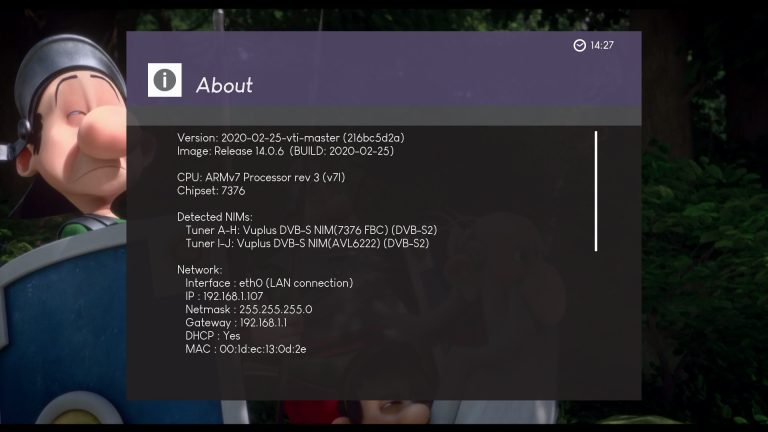Select the IP 192.168.1.107 line
The image size is (768, 432).
pos(224,296)
